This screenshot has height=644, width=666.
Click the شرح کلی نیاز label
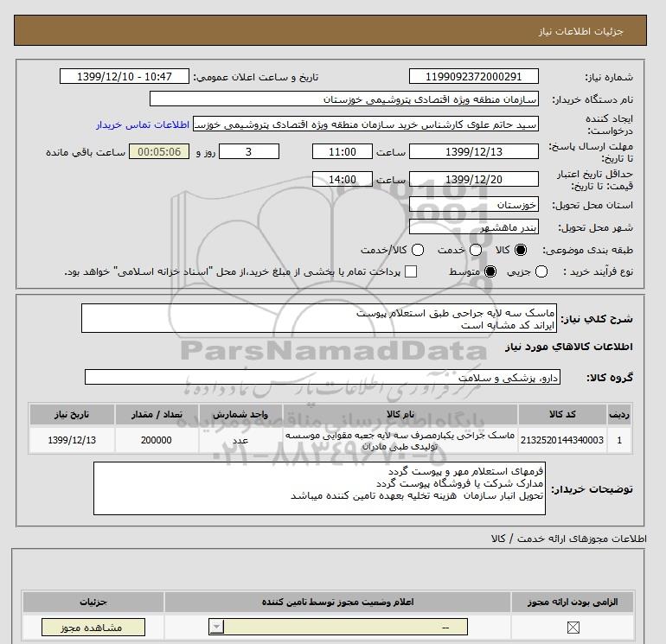(597, 319)
